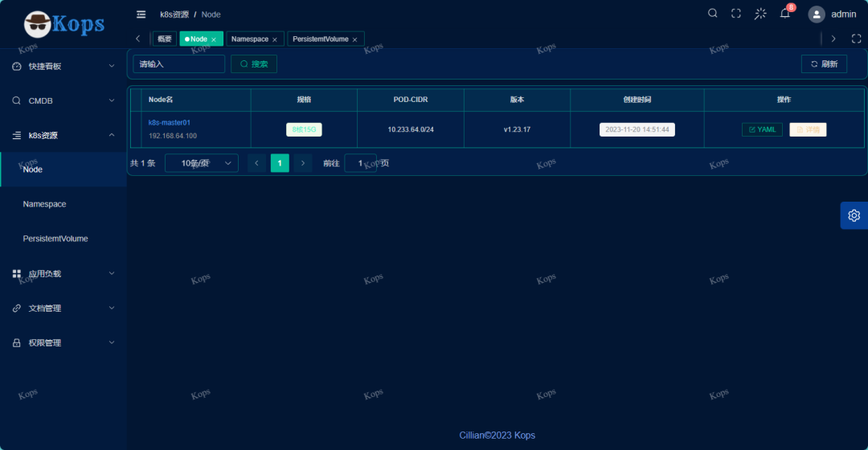
Task: Enter fullscreen via the header fullscreen icon
Action: (x=735, y=14)
